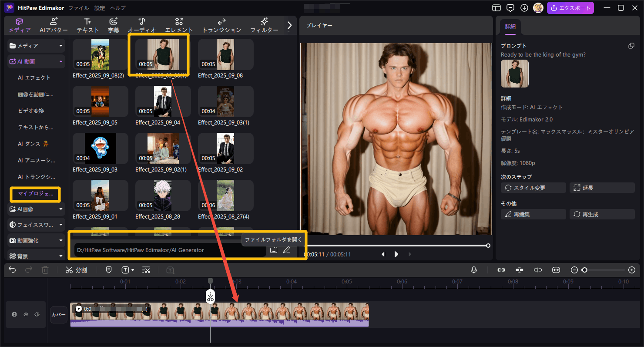
Task: Open the エレメント panel from the toolbar
Action: point(179,25)
